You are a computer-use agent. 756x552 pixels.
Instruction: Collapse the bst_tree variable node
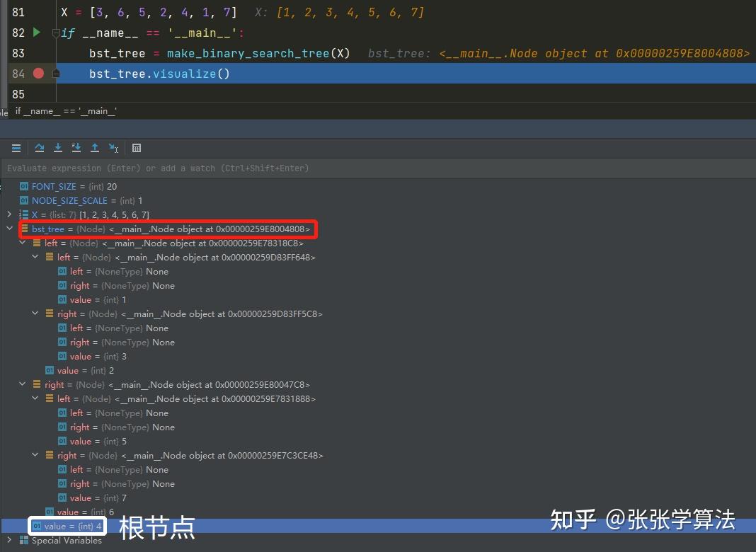(10, 229)
